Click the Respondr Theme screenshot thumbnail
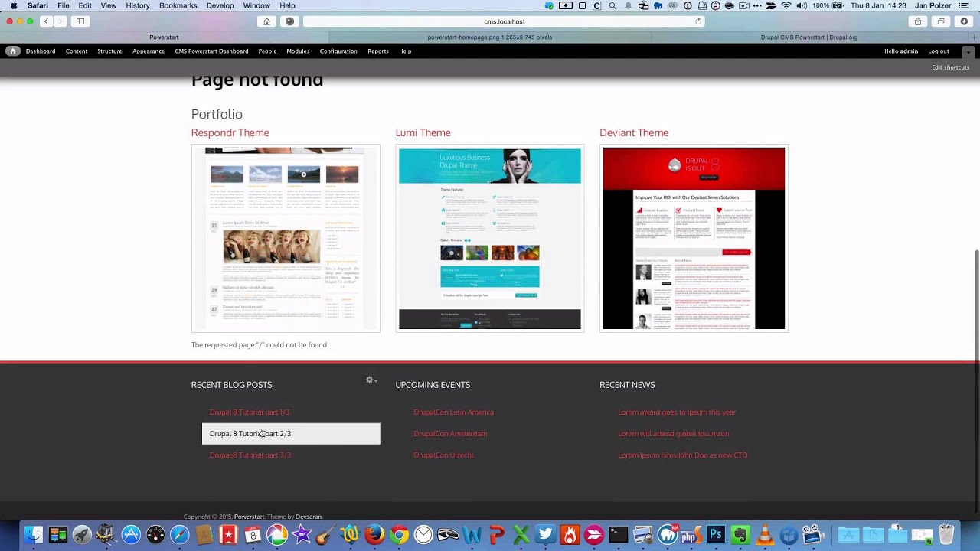 [286, 238]
